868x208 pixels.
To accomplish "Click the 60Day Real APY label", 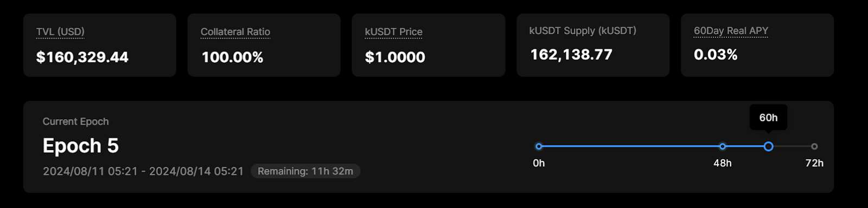I will coord(731,30).
